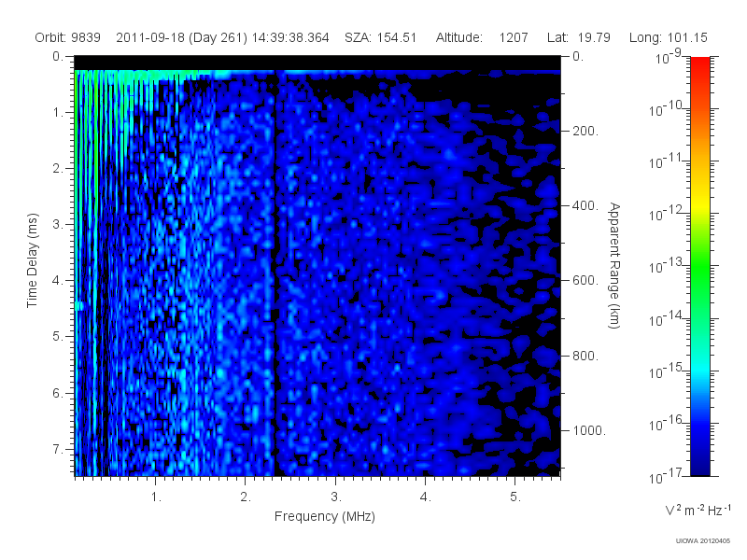Click the colorbar label '10^-12'
Viewport: 747px width, 560px height.
coord(667,215)
